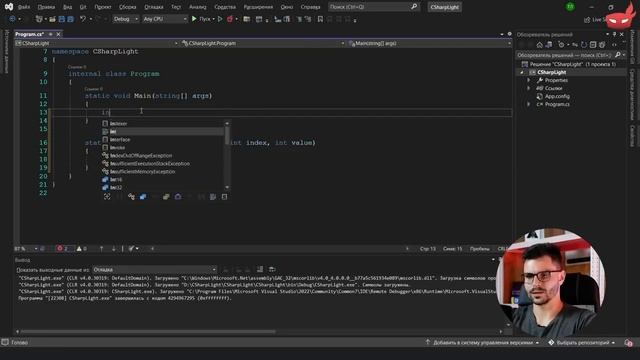Open the Any CPU platform dropdown
The width and height of the screenshot is (640, 360).
click(164, 19)
